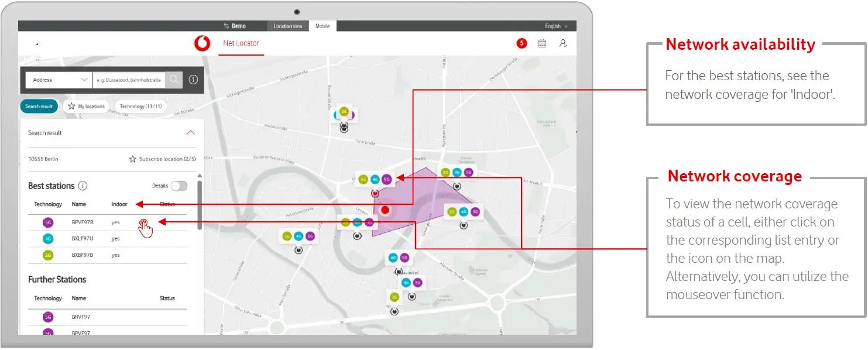Click the blue 4G icon for BXLF97U
The height and width of the screenshot is (350, 868).
(x=48, y=239)
